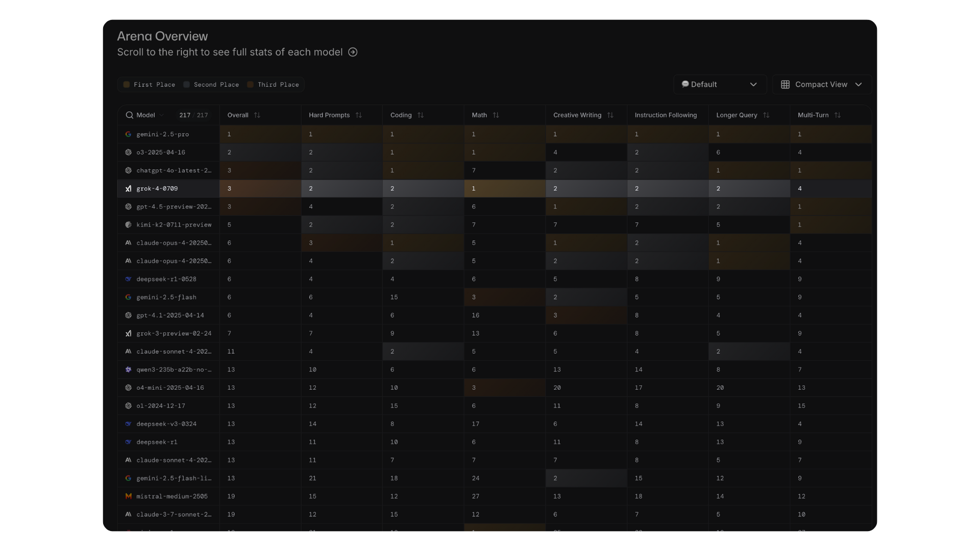Select the deepseek-v3-0324 model name

click(x=166, y=424)
